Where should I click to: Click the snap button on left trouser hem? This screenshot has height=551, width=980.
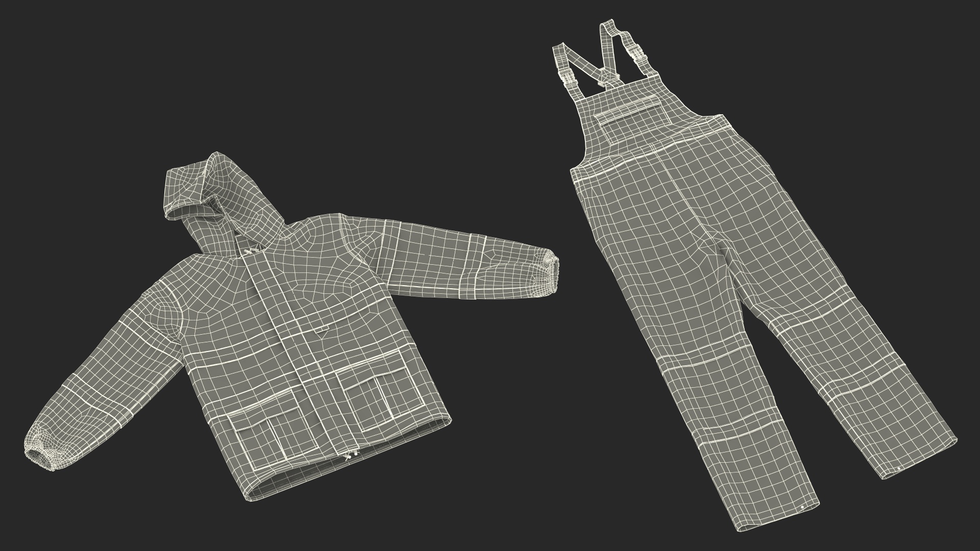pos(801,507)
